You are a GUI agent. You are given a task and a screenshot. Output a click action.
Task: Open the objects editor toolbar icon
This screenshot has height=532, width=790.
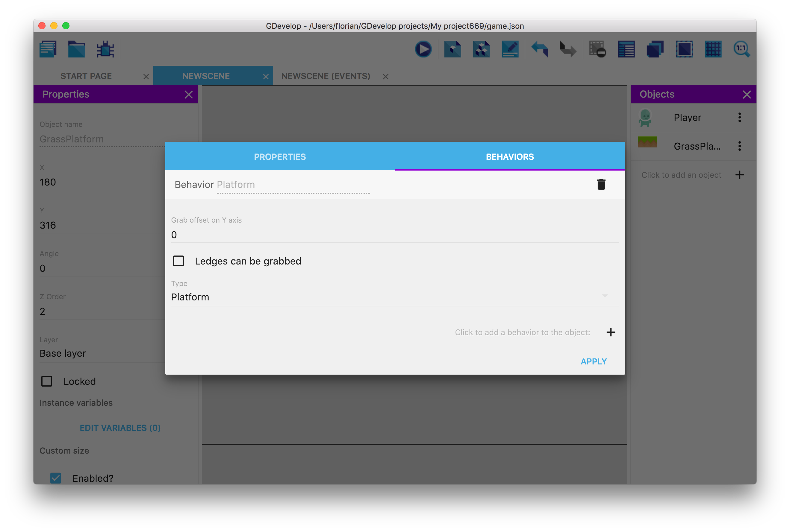[452, 50]
